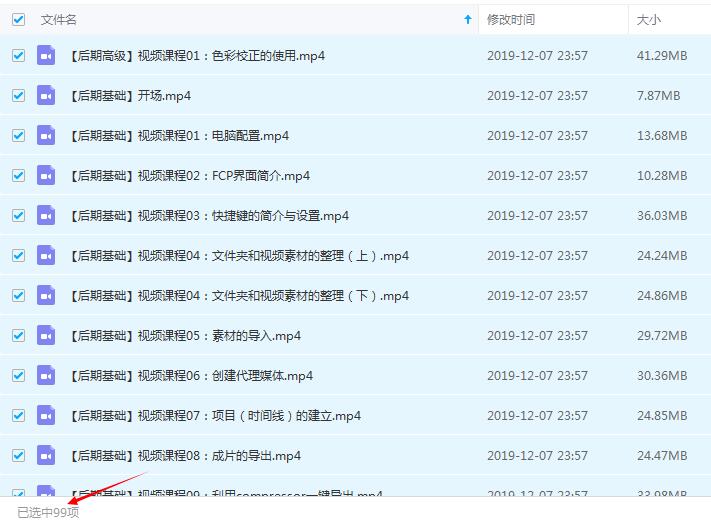Click the 已选中99项 selection status text

click(x=48, y=513)
